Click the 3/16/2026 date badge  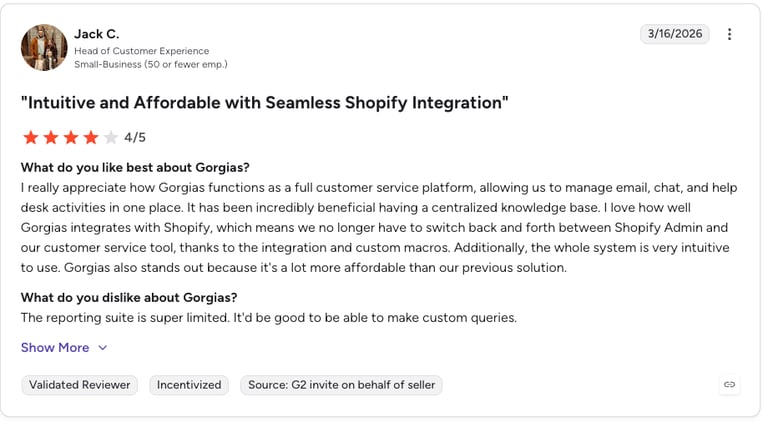[x=675, y=34]
